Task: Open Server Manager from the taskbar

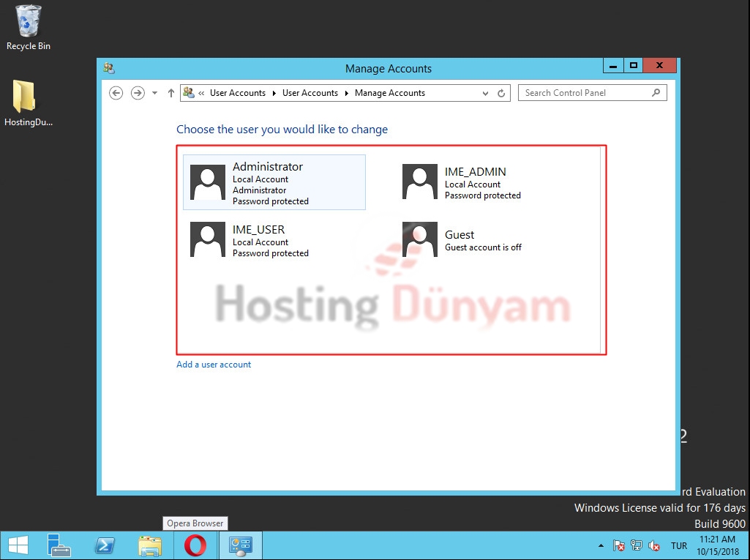Action: pos(59,545)
